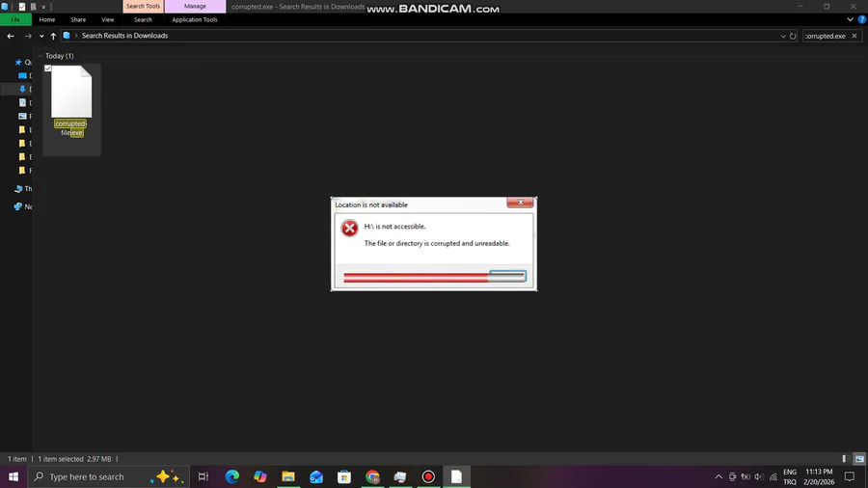Screen dimensions: 868x488
Task: Open Explorer Help question mark
Action: pyautogui.click(x=862, y=19)
